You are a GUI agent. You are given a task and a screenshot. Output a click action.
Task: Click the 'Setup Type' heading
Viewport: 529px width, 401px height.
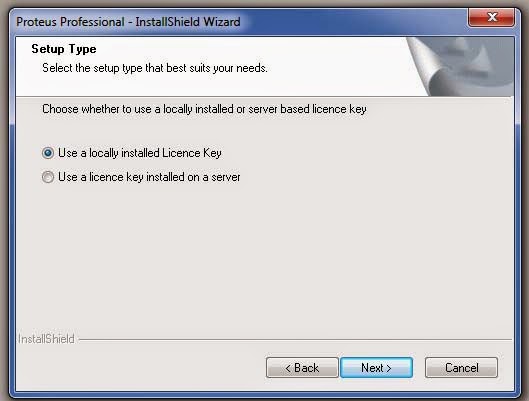(x=64, y=49)
